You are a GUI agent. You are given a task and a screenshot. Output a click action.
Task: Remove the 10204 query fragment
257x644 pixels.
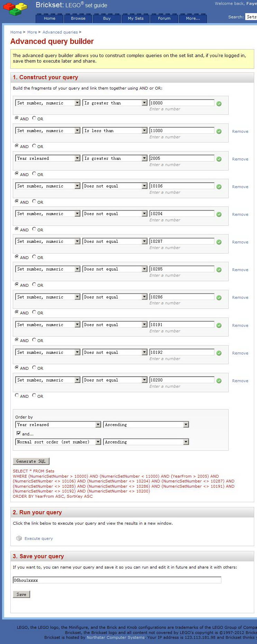tap(240, 214)
